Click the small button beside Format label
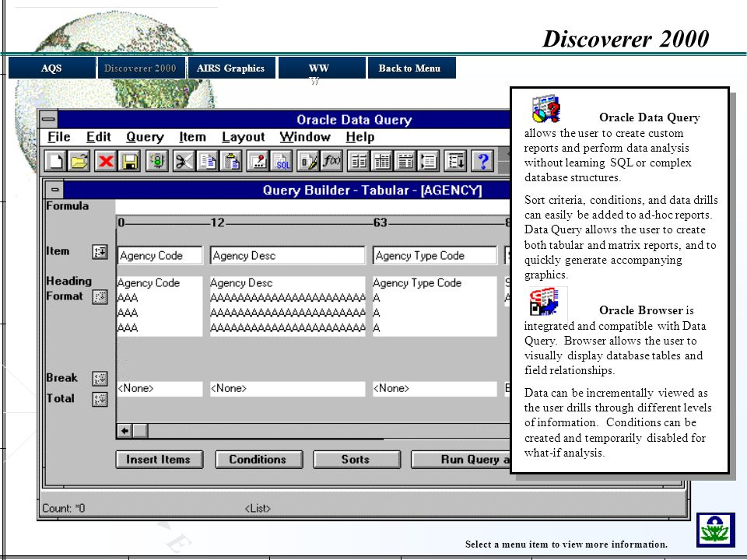Viewport: 747px width, 560px height. 100,297
